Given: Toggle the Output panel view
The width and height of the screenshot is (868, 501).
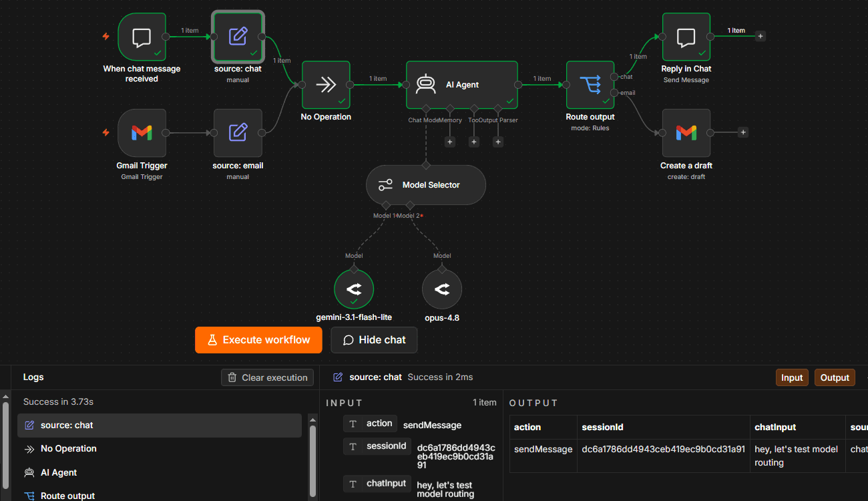Looking at the screenshot, I should point(835,377).
